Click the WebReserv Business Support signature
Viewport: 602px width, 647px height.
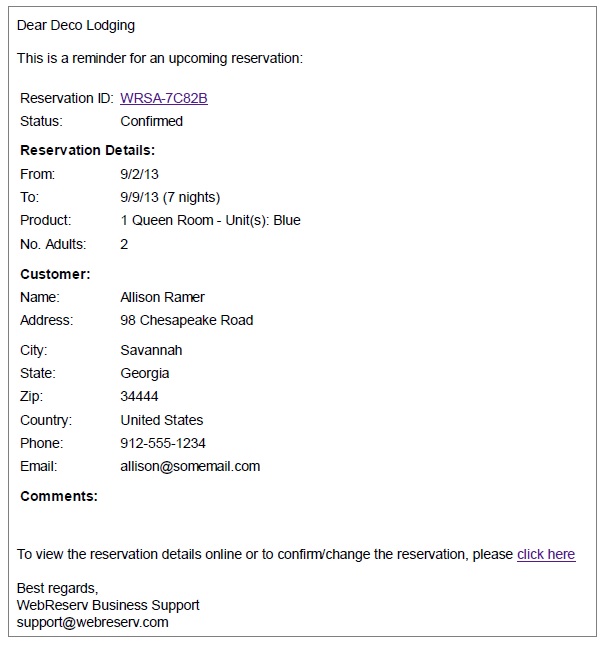[x=108, y=605]
